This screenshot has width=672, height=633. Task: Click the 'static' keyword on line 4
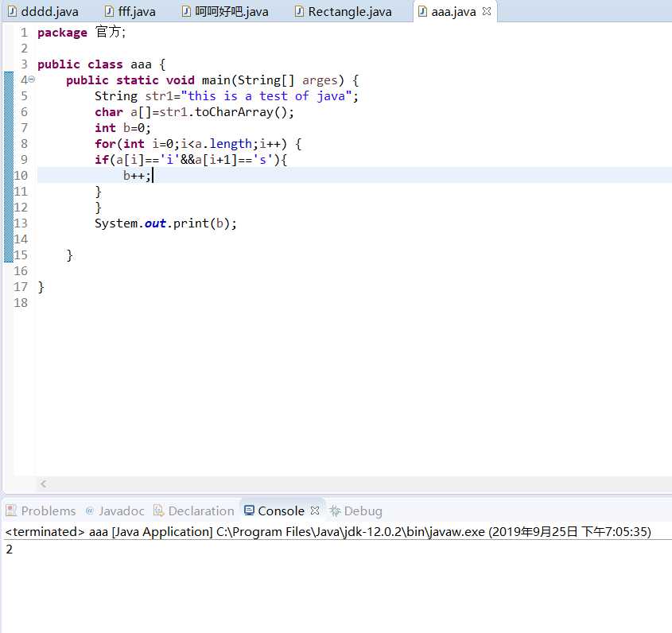point(137,80)
